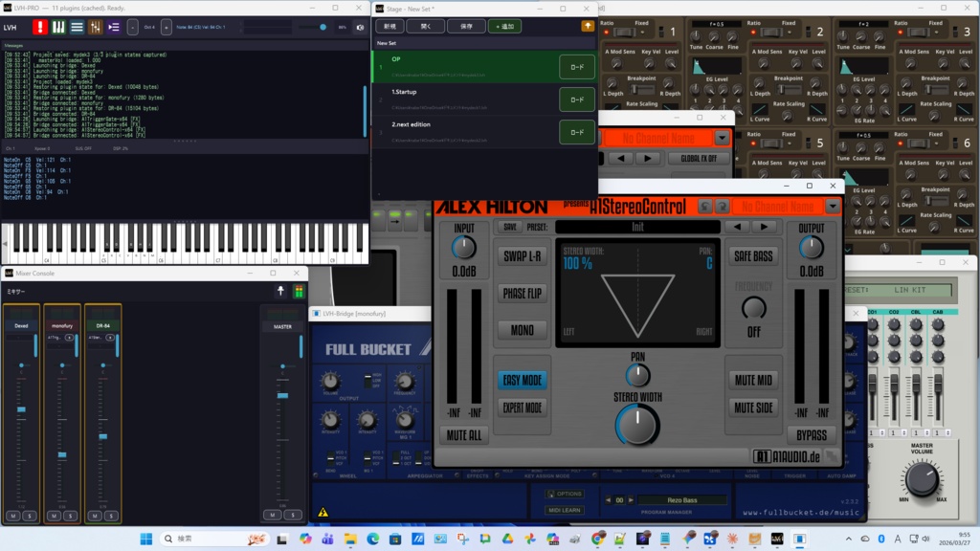Click the 開く button in Stage window
Image resolution: width=980 pixels, height=551 pixels.
(x=426, y=26)
